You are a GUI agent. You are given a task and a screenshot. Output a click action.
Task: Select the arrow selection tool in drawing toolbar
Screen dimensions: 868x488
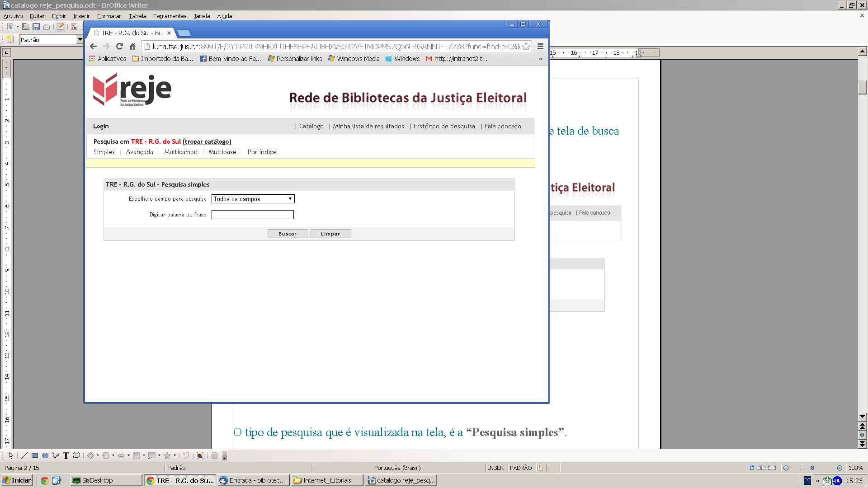pyautogui.click(x=10, y=455)
